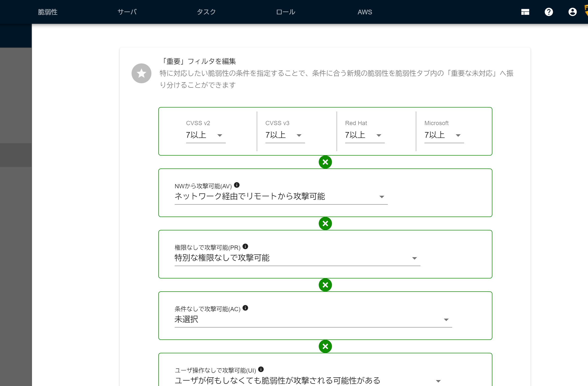588x386 pixels.
Task: Click the user account icon
Action: (572, 12)
